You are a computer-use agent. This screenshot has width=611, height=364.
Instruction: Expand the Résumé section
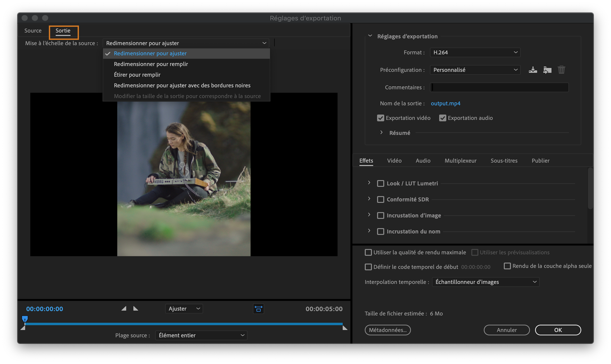click(382, 133)
